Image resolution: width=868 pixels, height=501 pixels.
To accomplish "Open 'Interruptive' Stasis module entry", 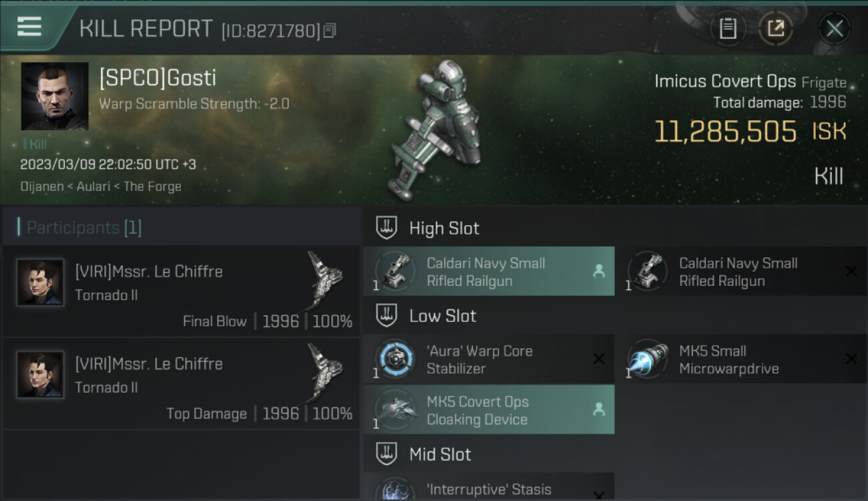I will 489,486.
